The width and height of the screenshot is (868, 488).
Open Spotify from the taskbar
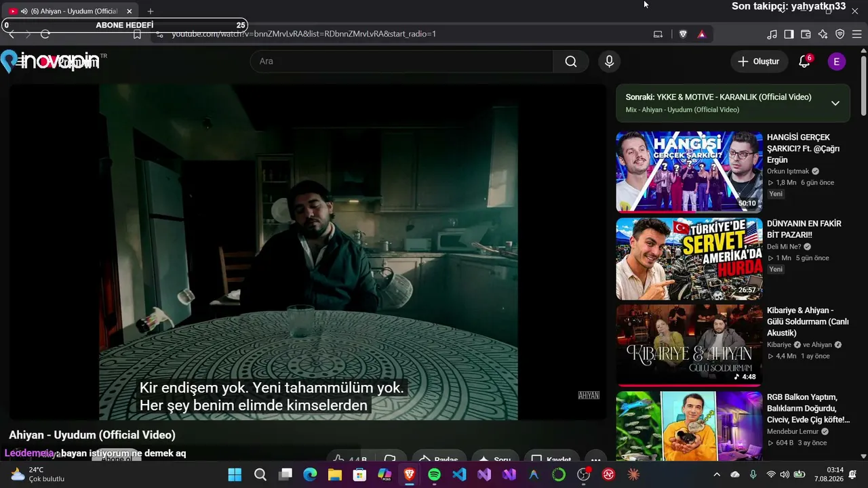point(434,474)
